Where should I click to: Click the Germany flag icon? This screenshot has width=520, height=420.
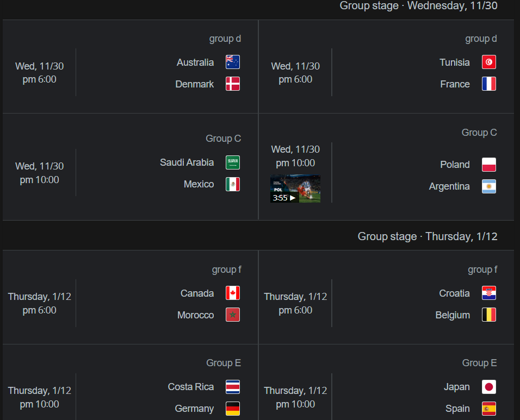(x=232, y=409)
